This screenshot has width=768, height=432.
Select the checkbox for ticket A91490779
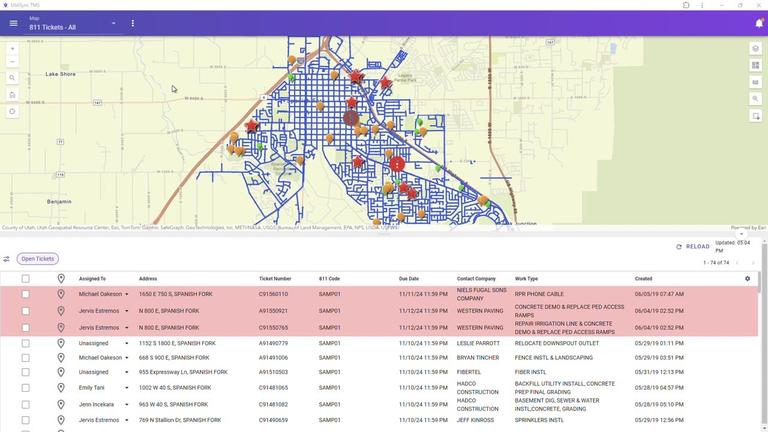[26, 343]
